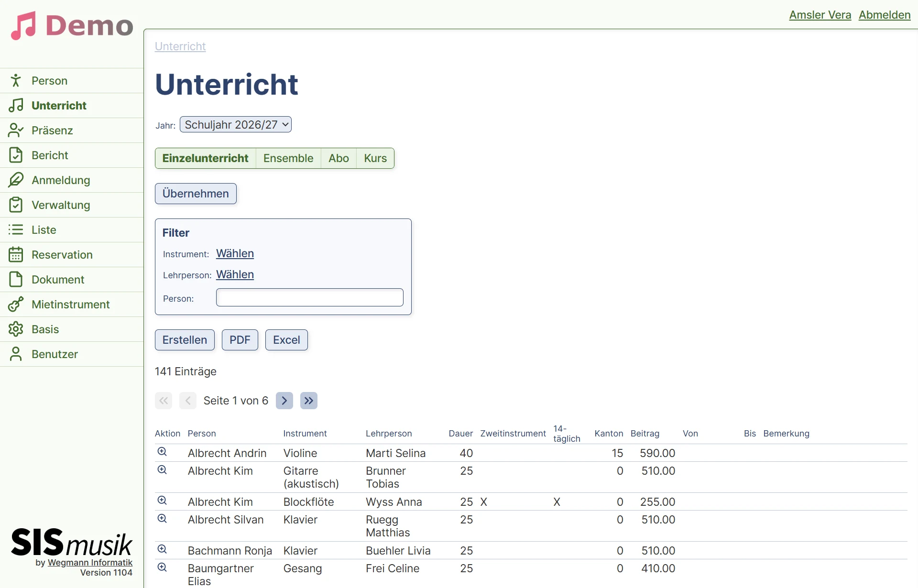This screenshot has width=918, height=588.
Task: Click the Bericht document icon
Action: pos(16,155)
